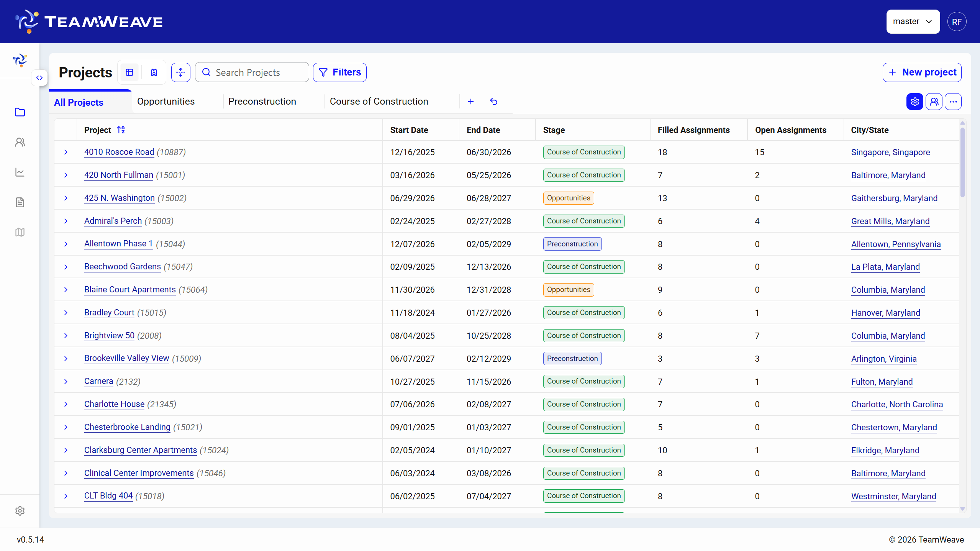The height and width of the screenshot is (551, 980).
Task: Expand the 425 N. Washington row
Action: pos(66,198)
